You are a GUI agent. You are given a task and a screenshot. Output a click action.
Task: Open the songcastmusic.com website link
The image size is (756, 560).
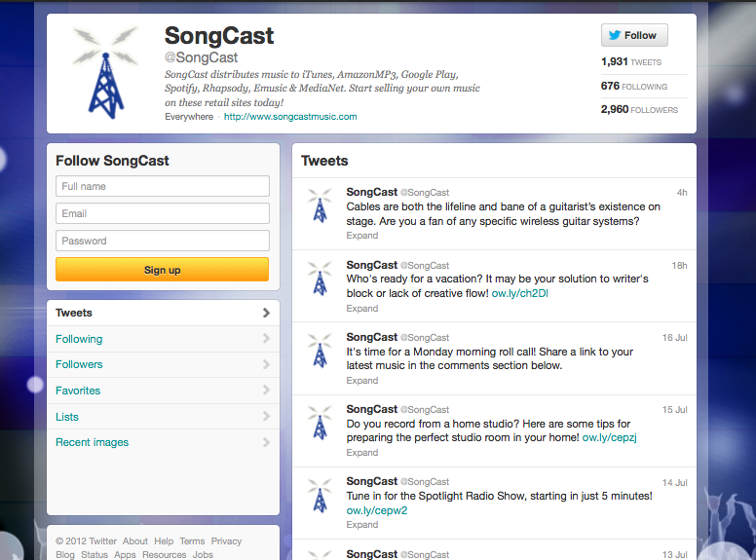tap(290, 117)
